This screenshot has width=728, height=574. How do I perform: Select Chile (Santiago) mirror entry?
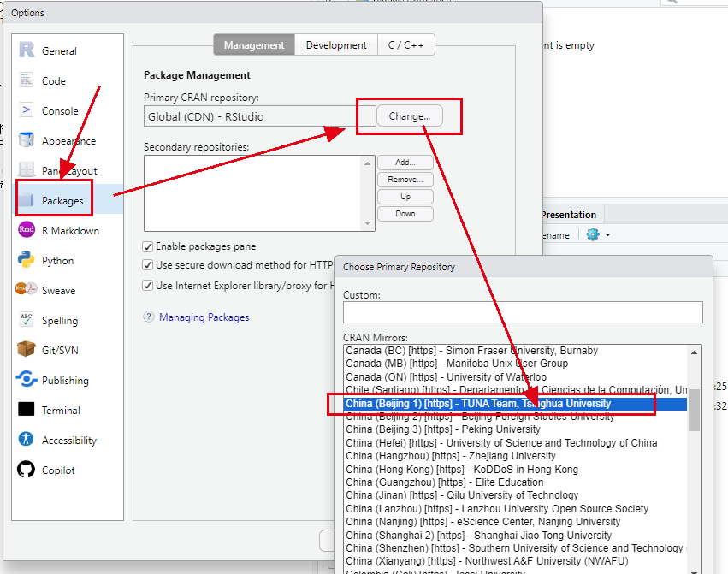(x=517, y=389)
